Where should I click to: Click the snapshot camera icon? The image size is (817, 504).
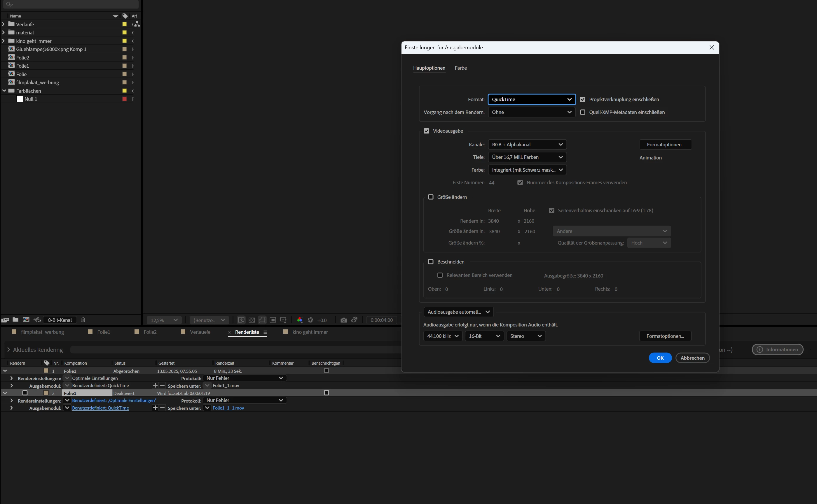pyautogui.click(x=344, y=320)
